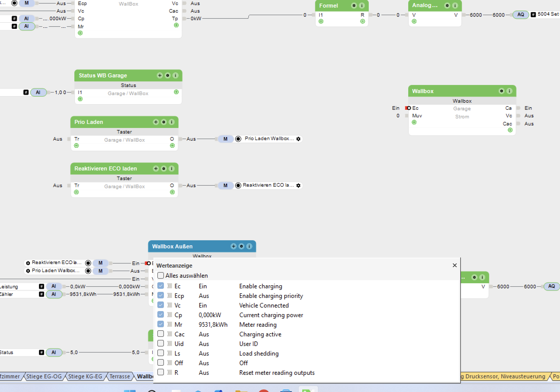The height and width of the screenshot is (392, 560).
Task: Open info icon on Wallbox Außen block
Action: (x=249, y=246)
